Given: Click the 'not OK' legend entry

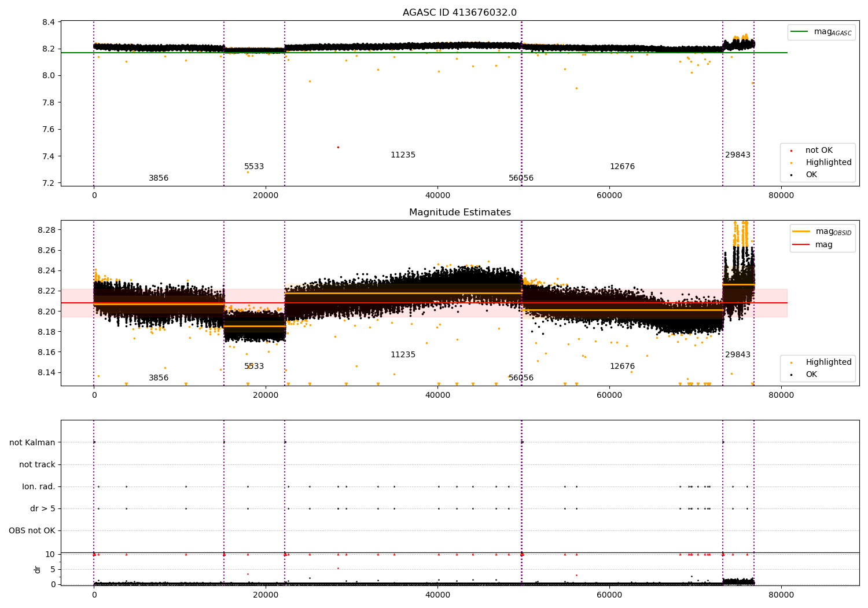Looking at the screenshot, I should pos(819,151).
